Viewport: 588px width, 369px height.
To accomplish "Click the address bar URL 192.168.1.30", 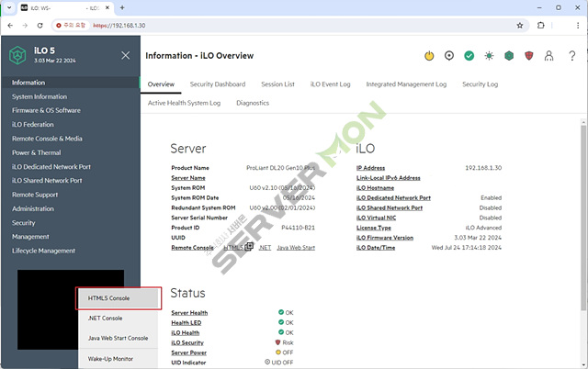I will [119, 26].
